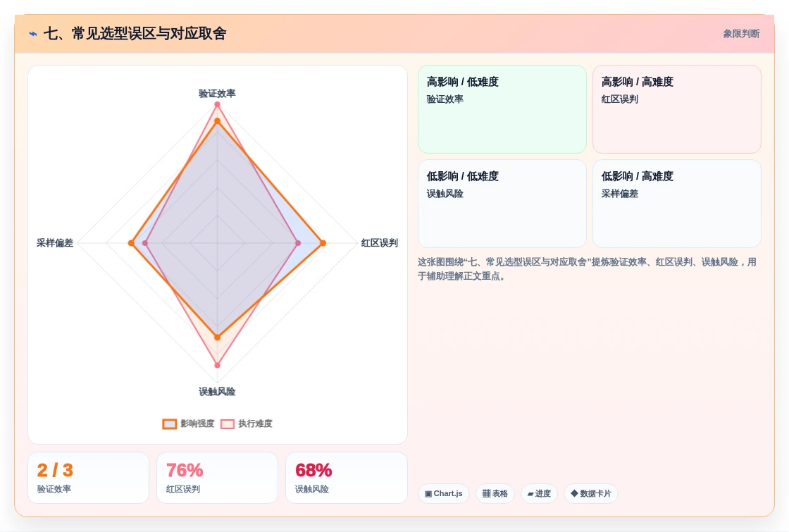789x532 pixels.
Task: Hide the 执行难度 dataset via legend label
Action: click(255, 423)
